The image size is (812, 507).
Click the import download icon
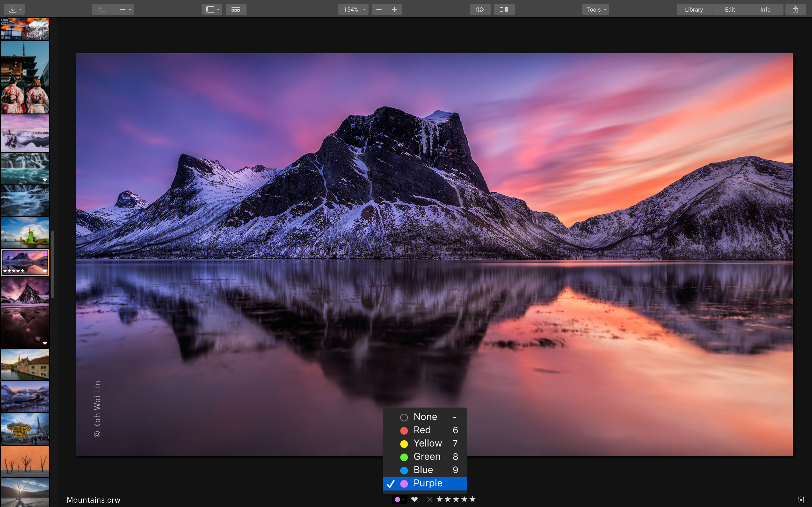pos(13,9)
